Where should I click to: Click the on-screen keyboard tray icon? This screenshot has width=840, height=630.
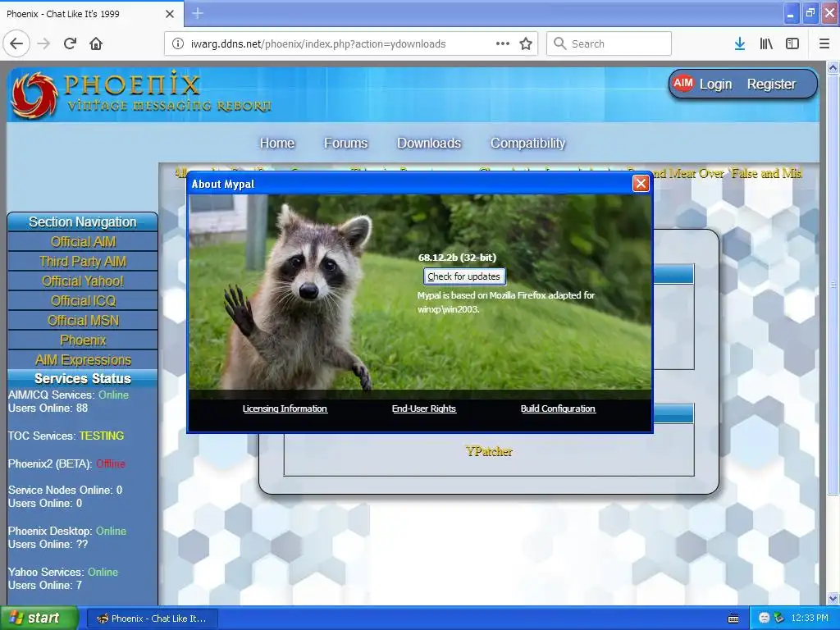[733, 619]
